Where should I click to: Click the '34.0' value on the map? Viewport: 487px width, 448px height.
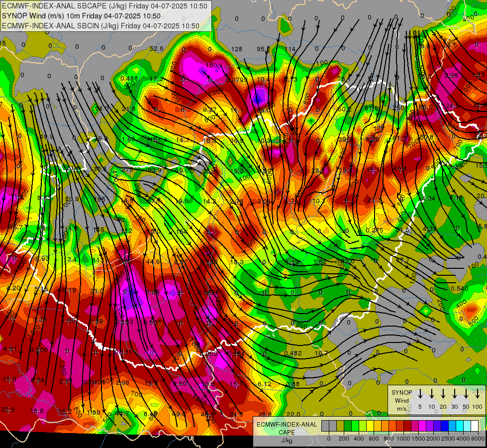(236, 414)
